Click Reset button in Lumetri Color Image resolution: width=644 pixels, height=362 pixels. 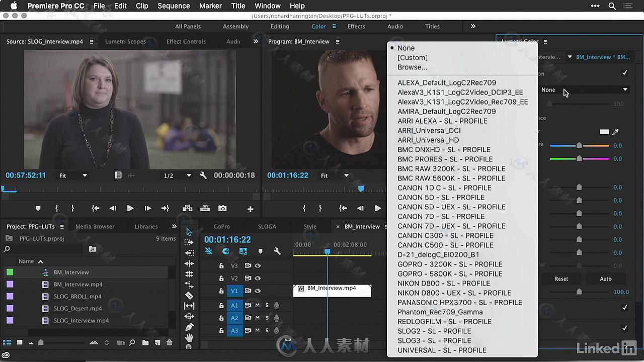[x=561, y=279]
